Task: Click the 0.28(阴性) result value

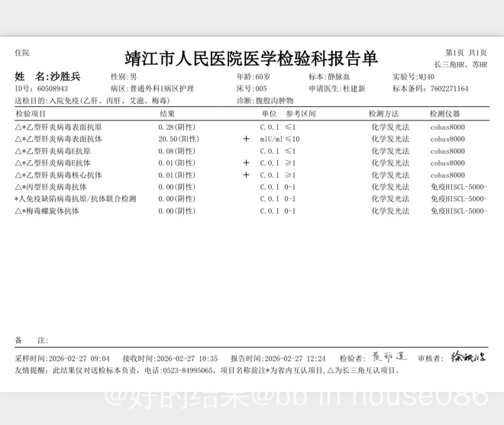Action: click(176, 127)
